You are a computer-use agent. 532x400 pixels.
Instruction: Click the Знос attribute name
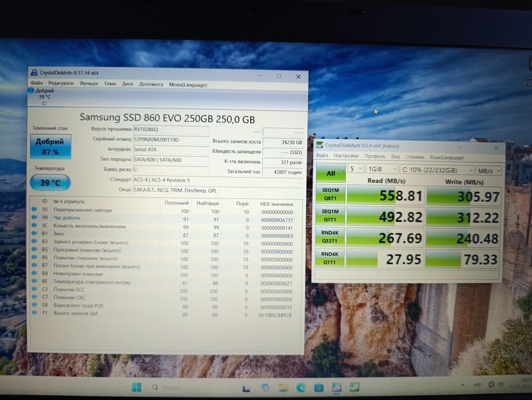click(x=58, y=233)
